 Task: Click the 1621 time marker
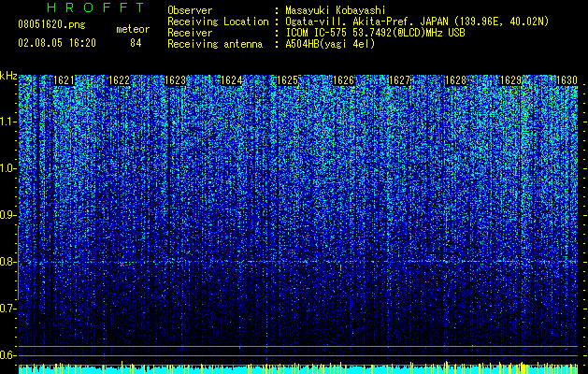tap(65, 80)
